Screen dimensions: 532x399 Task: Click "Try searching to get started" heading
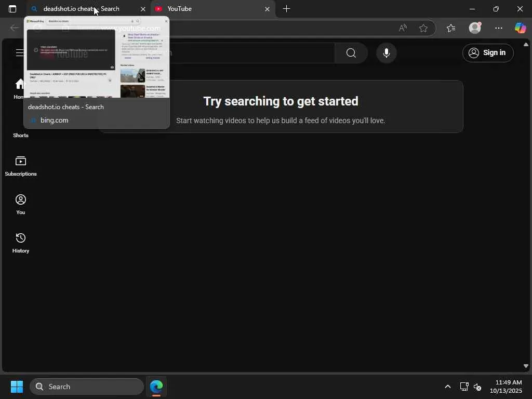point(281,101)
